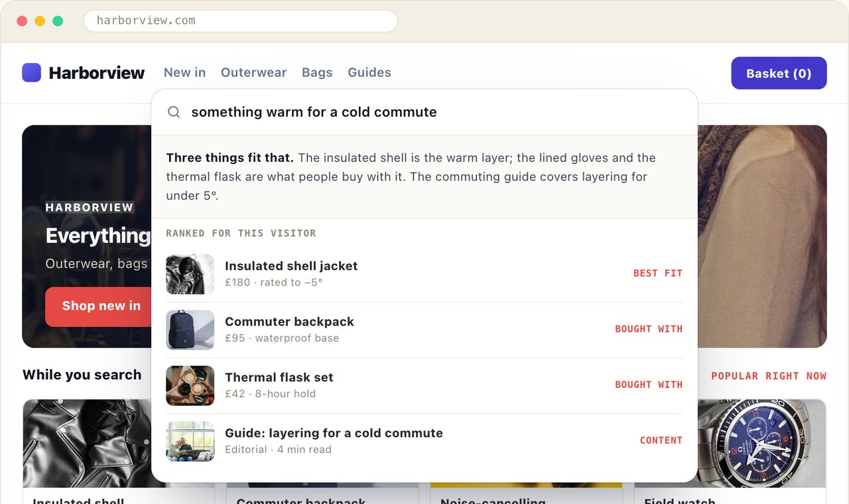
Task: Click the yellow minimize window button
Action: tap(40, 21)
